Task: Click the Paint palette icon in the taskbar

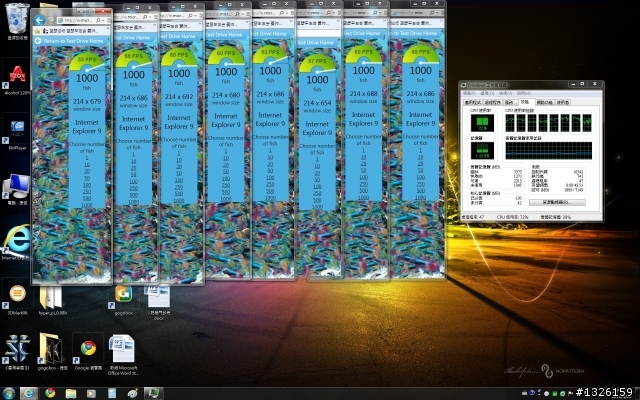Action: [133, 393]
